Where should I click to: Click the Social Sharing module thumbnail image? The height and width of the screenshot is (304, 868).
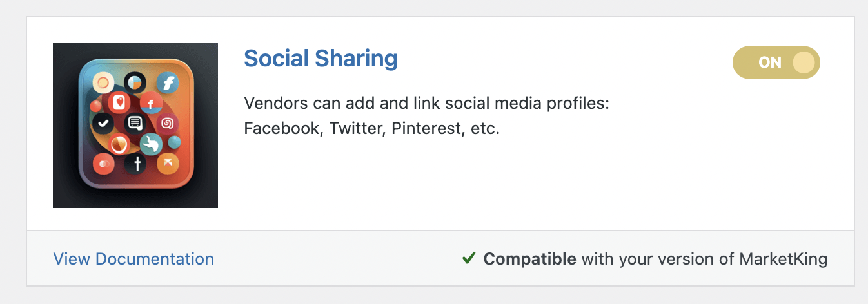(x=135, y=126)
